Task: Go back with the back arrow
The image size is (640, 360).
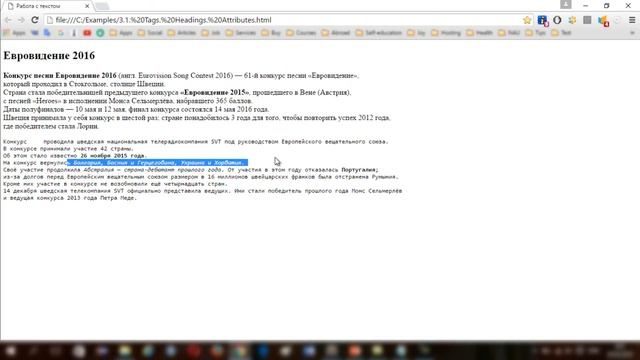Action: click(x=8, y=20)
